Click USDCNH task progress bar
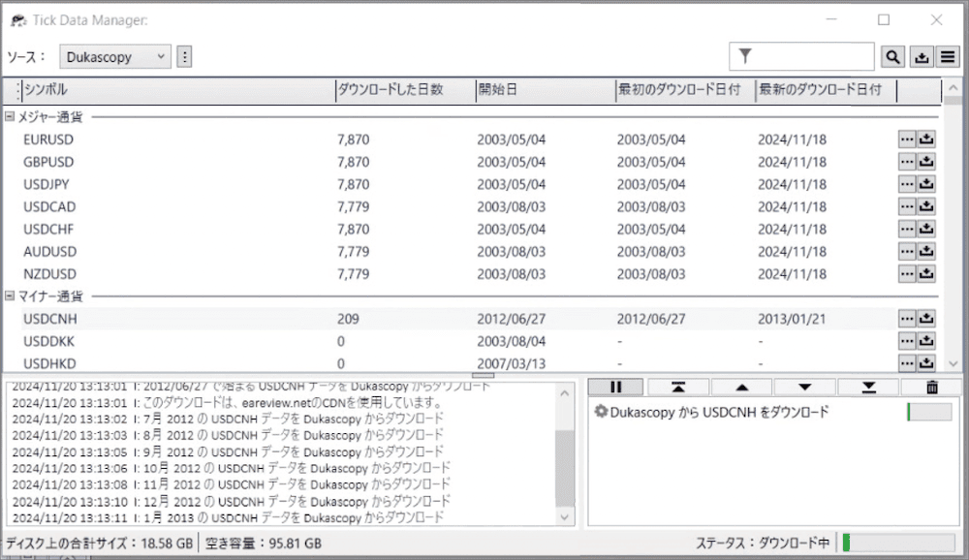The width and height of the screenshot is (969, 560). (x=929, y=412)
